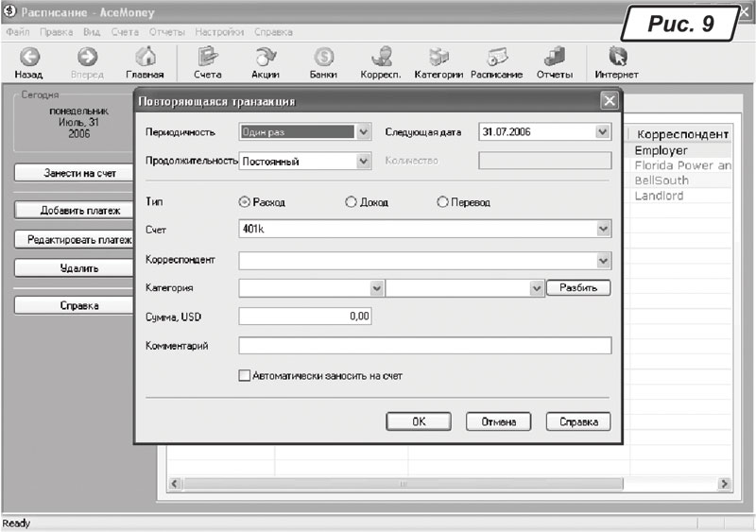Open the Настройки menu
Viewport: 756px width, 532px height.
pos(219,32)
